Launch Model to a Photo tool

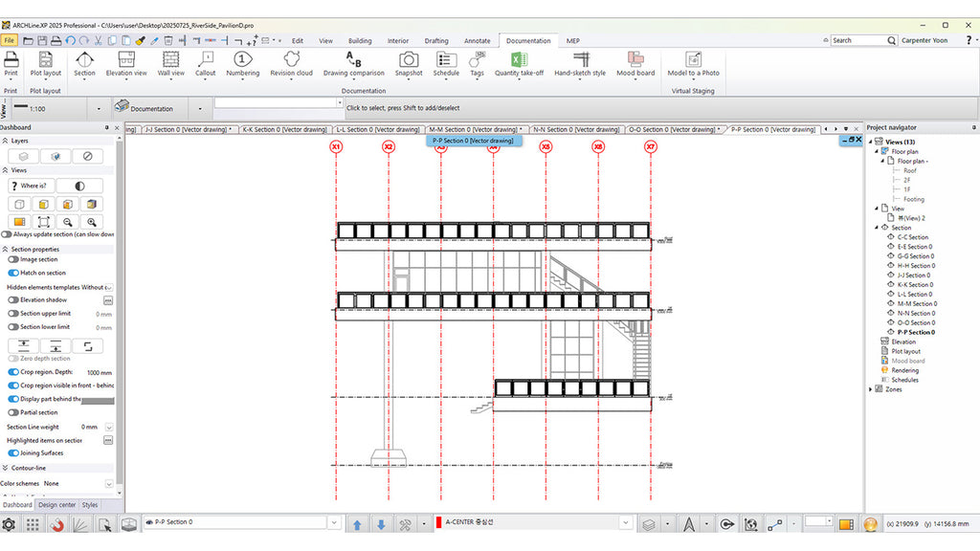point(693,64)
